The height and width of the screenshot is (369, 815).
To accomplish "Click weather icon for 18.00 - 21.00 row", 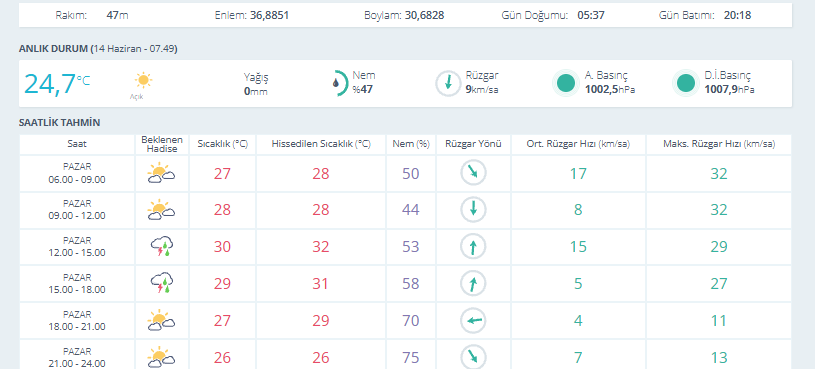I will click(161, 321).
